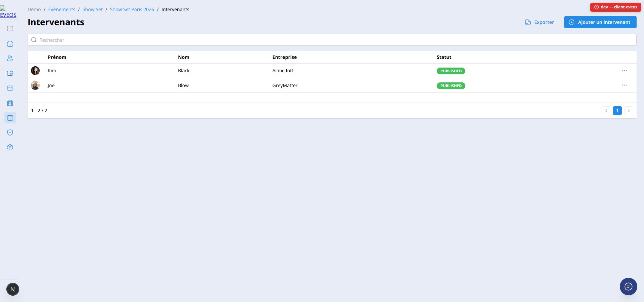Click the last name Blow
This screenshot has height=302, width=644.
183,85
